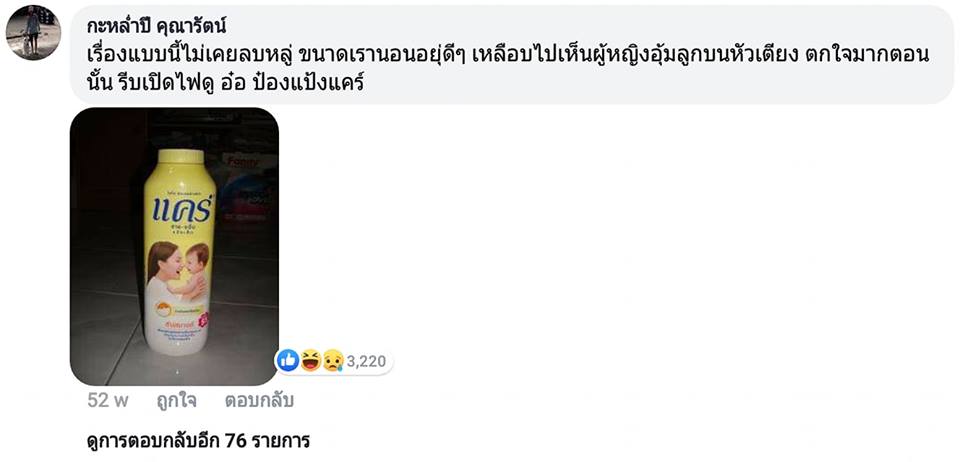
Task: Open the commenter name กะหล่ำปี คุณารัตน์
Action: point(156,26)
